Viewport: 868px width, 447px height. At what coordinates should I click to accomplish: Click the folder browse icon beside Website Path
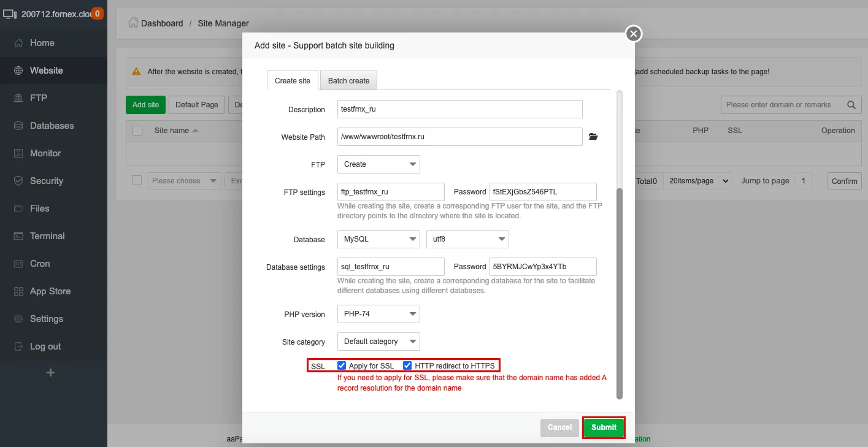click(593, 137)
